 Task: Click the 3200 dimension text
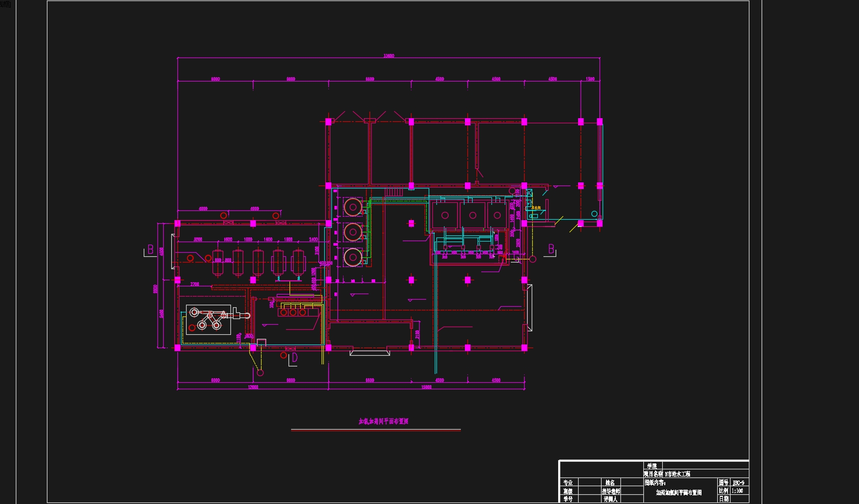click(198, 240)
